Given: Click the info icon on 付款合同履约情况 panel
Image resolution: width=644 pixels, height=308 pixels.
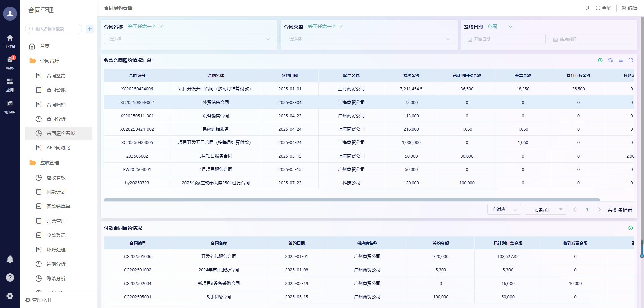Looking at the screenshot, I should 631,228.
